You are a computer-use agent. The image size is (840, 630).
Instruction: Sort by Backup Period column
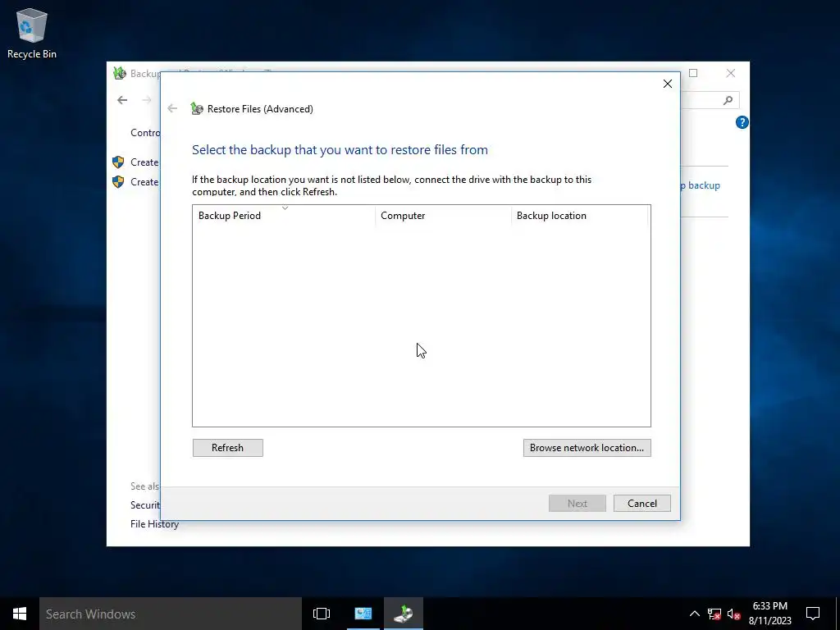(284, 216)
